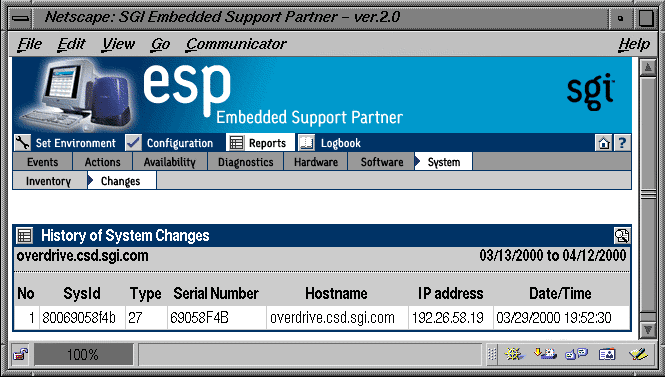665x377 pixels.
Task: Go to the ESP home icon
Action: click(x=604, y=143)
